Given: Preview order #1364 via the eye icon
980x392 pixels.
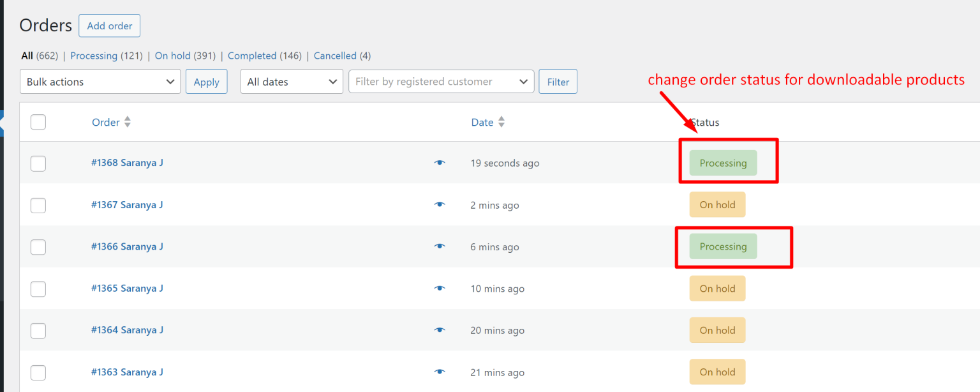Looking at the screenshot, I should [440, 330].
